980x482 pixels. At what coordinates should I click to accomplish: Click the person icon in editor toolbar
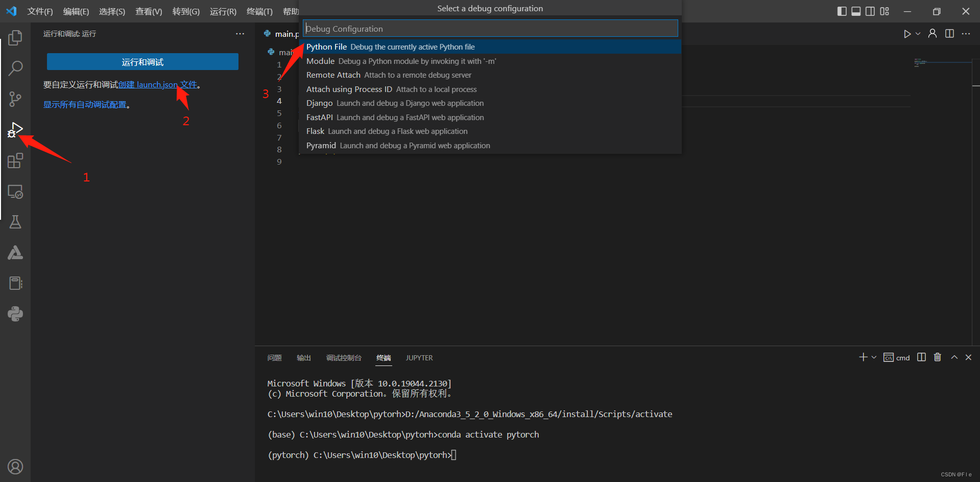933,34
